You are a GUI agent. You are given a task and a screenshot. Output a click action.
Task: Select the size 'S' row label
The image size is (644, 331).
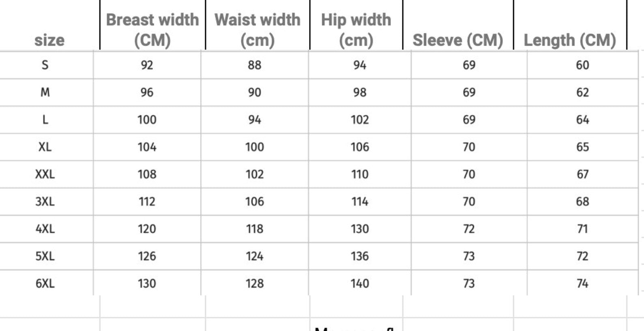tap(45, 65)
